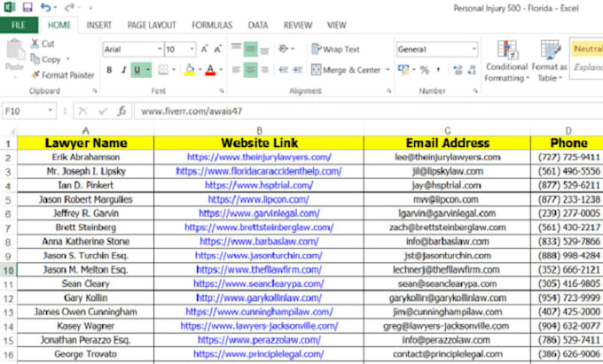Select the Format Painter brush
The height and width of the screenshot is (364, 603).
click(x=63, y=75)
